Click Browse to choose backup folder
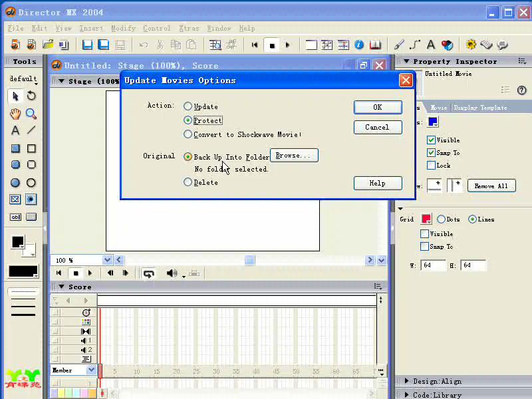The width and height of the screenshot is (532, 399). 294,156
